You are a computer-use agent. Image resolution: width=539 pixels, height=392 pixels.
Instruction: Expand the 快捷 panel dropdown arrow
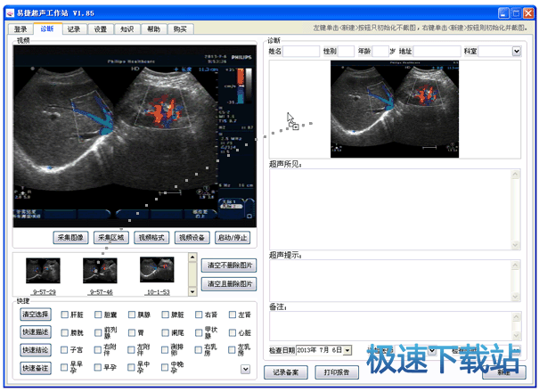(245, 370)
